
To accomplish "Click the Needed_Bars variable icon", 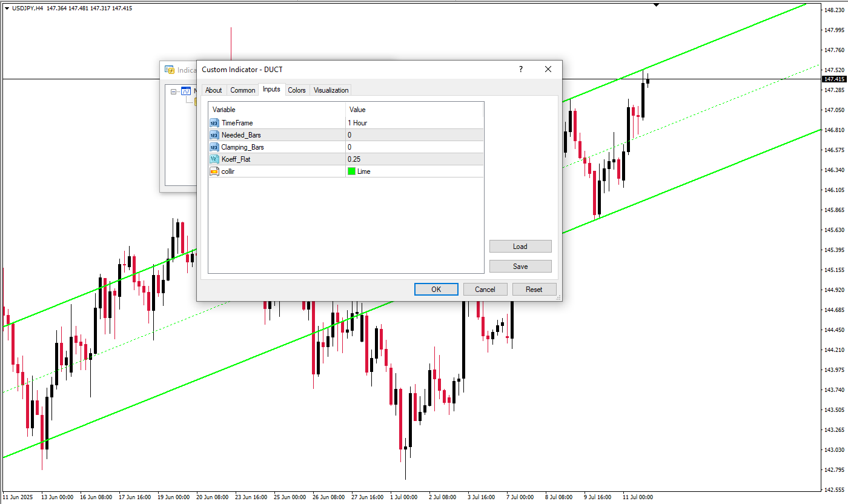I will point(214,135).
